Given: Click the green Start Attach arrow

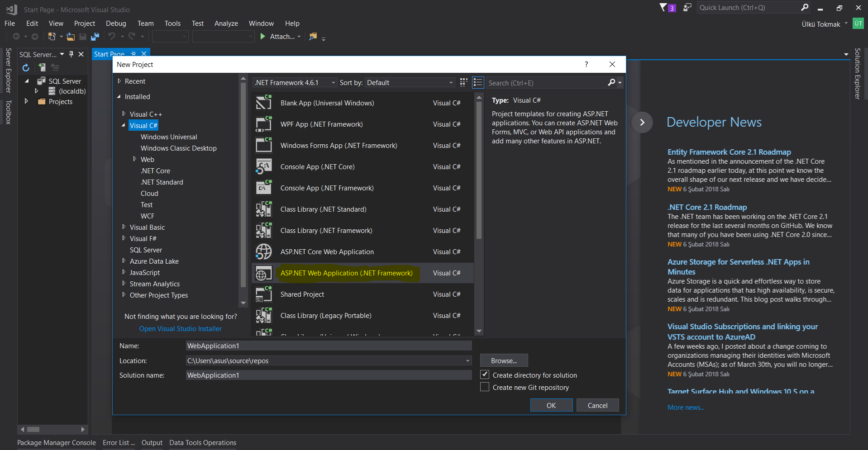Looking at the screenshot, I should (263, 36).
